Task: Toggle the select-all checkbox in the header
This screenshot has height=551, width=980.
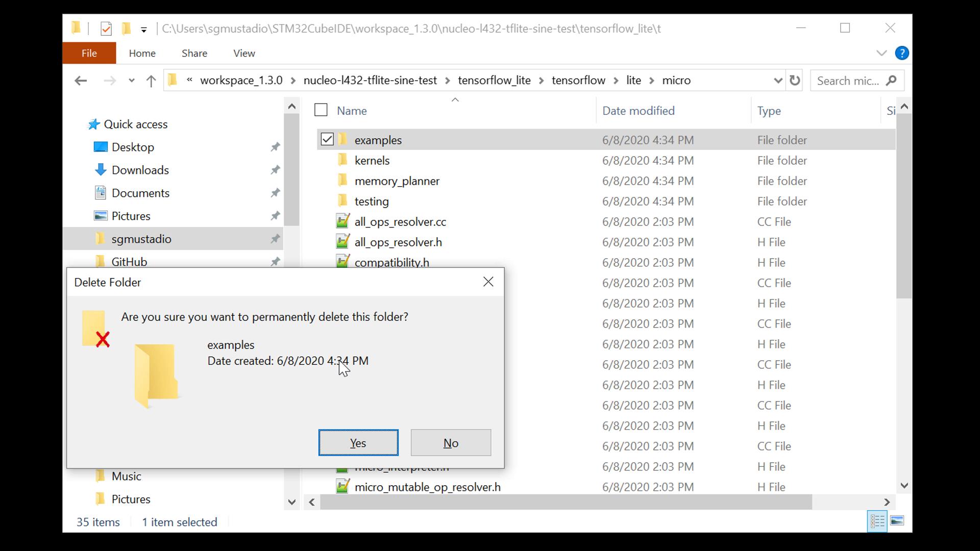Action: [321, 110]
